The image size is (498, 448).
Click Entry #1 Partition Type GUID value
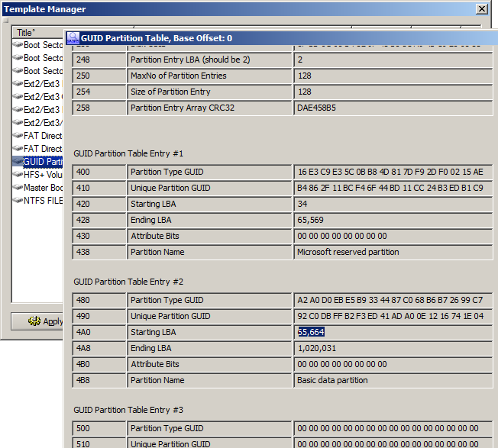tap(393, 172)
